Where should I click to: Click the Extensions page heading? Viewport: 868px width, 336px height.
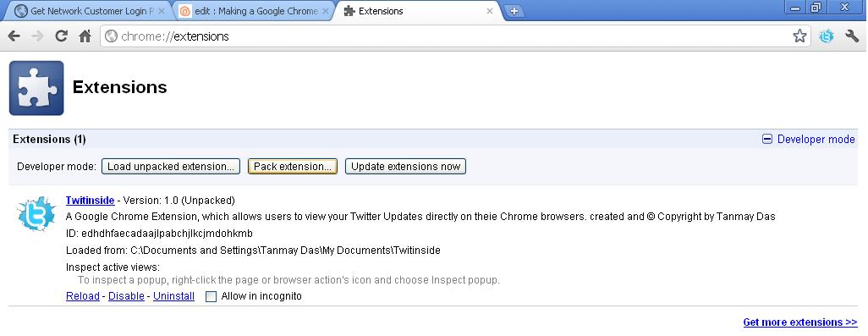pos(119,87)
